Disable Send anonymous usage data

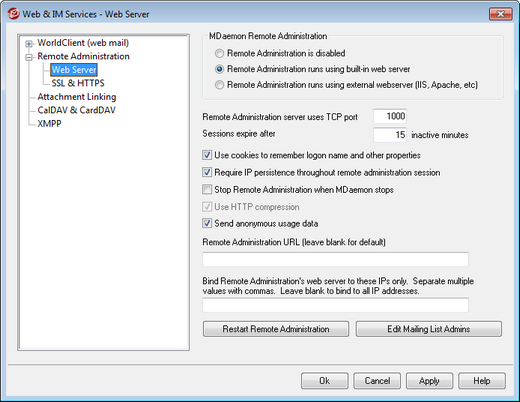(207, 223)
